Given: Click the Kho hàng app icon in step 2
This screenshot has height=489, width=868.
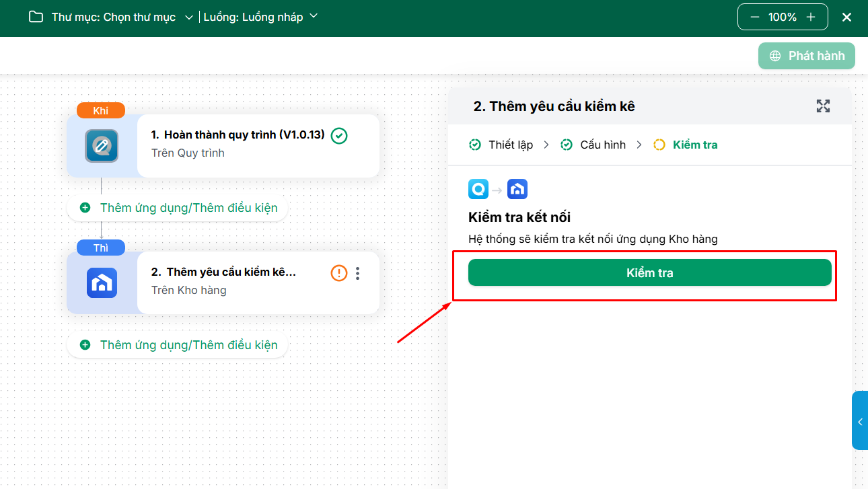Looking at the screenshot, I should pyautogui.click(x=102, y=283).
